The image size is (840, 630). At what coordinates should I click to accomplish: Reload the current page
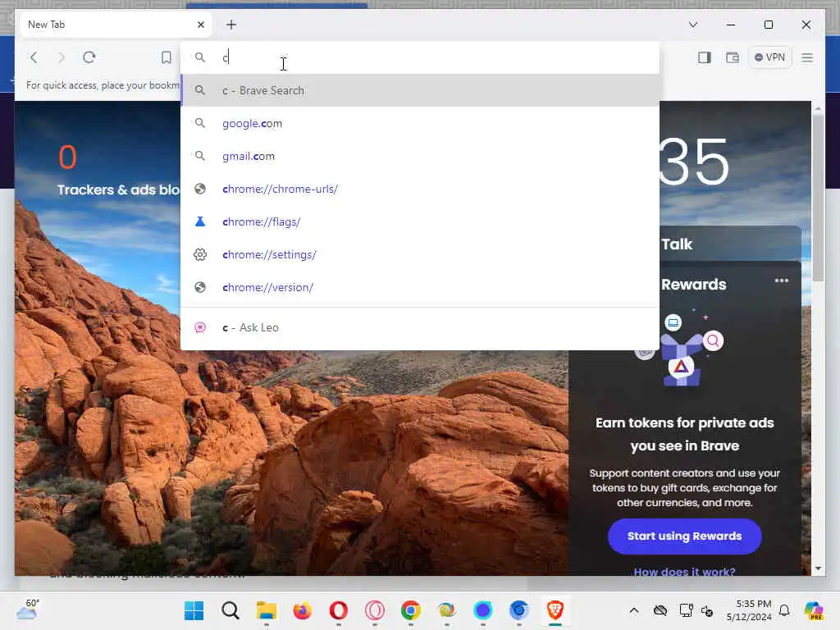[x=89, y=57]
